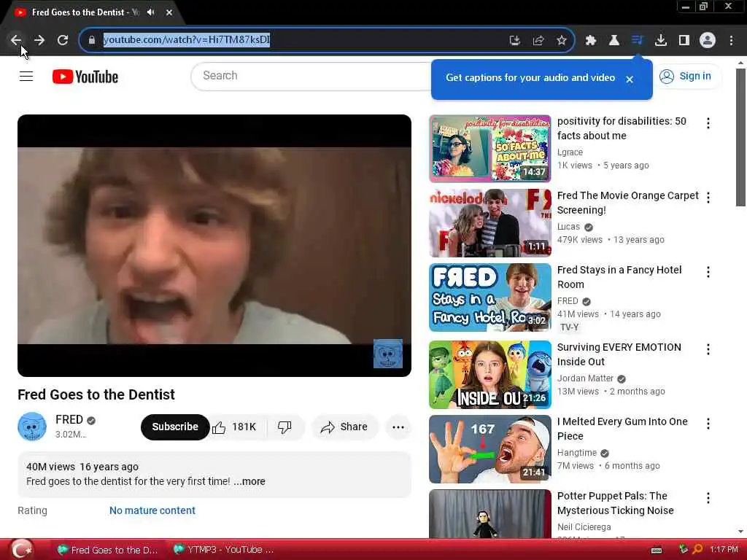
Task: Open options for Potter Puppet Pals video
Action: click(x=708, y=498)
